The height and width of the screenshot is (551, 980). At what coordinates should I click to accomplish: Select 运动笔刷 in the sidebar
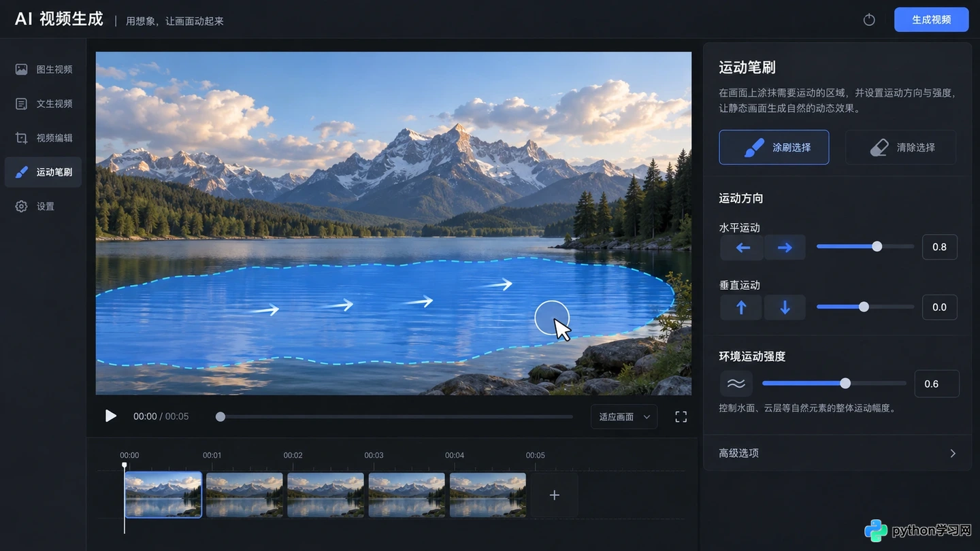44,172
